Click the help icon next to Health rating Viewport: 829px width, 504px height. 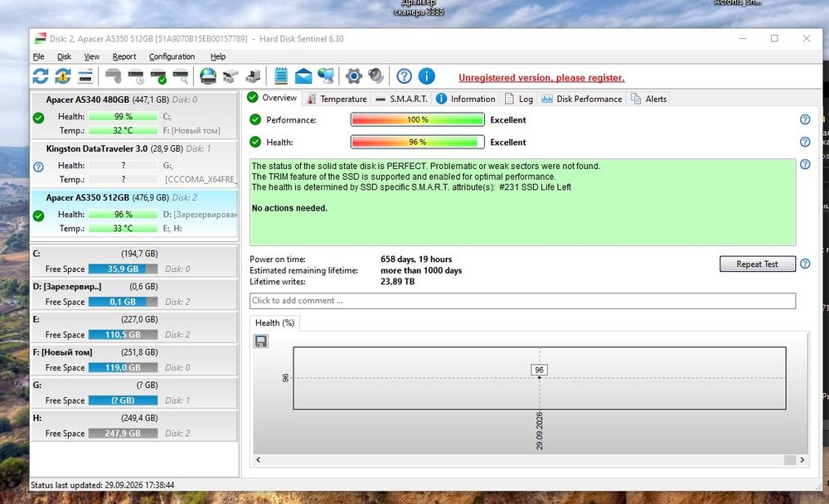[805, 142]
